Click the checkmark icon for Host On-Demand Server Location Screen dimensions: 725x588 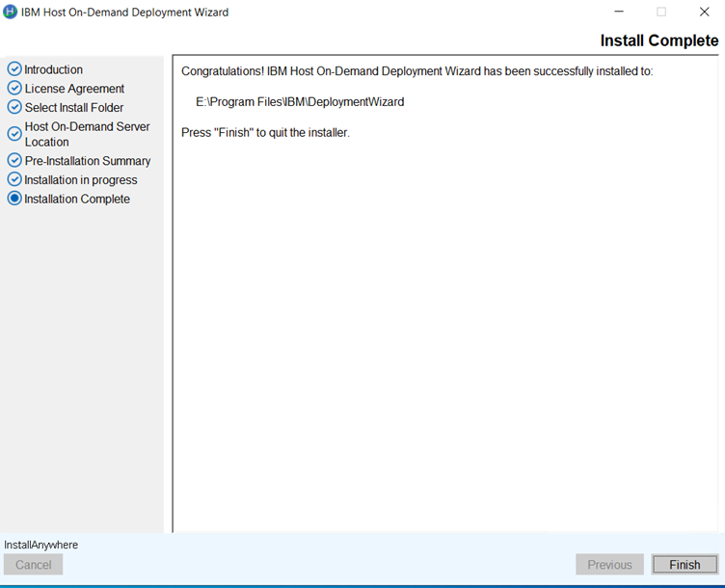point(14,134)
